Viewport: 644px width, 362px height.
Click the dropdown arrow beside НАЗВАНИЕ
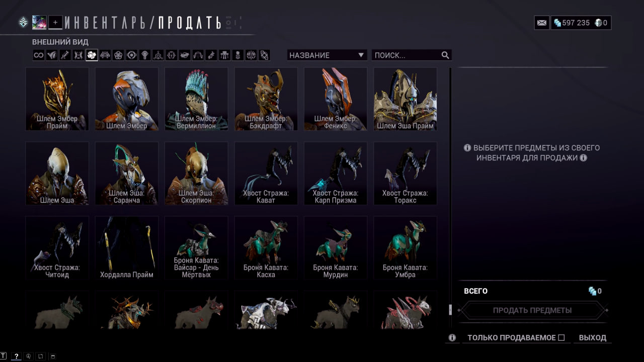361,55
